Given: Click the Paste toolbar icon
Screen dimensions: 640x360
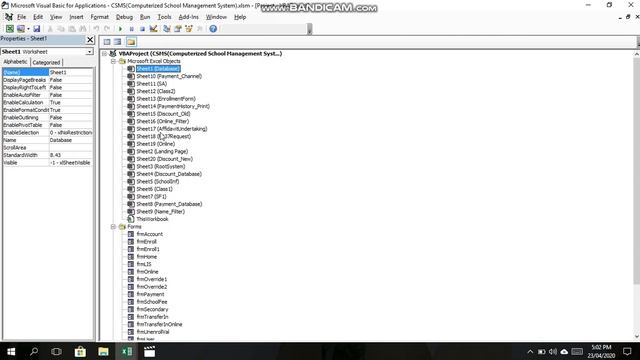Looking at the screenshot, I should [72, 29].
